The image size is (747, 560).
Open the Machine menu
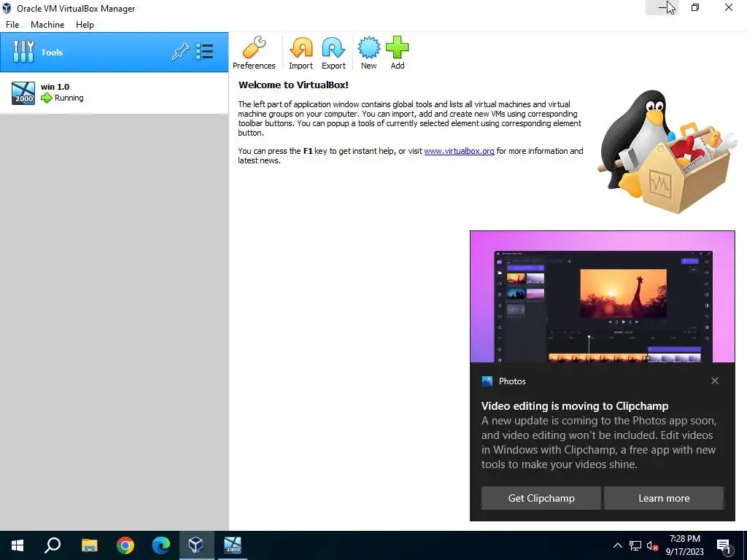click(47, 25)
